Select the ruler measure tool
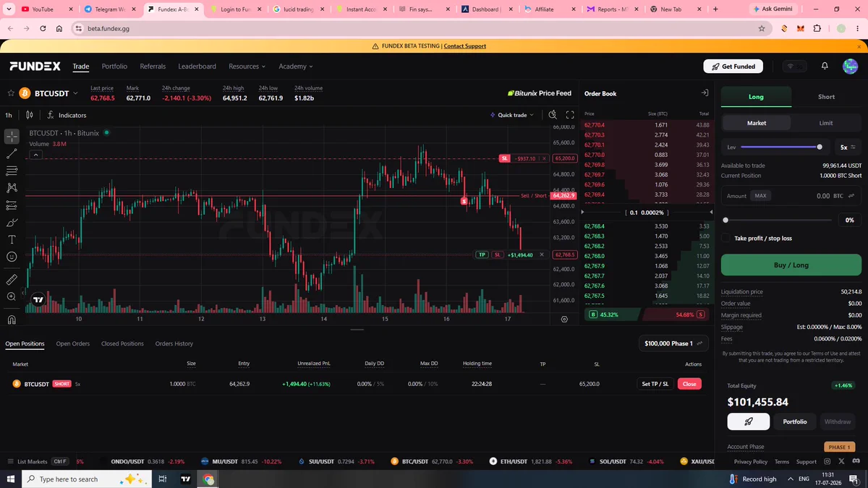 [12, 279]
